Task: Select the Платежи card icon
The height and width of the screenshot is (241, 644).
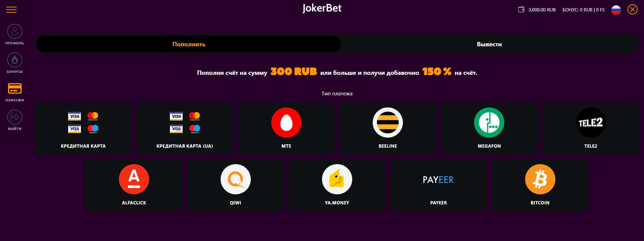Action: click(15, 89)
